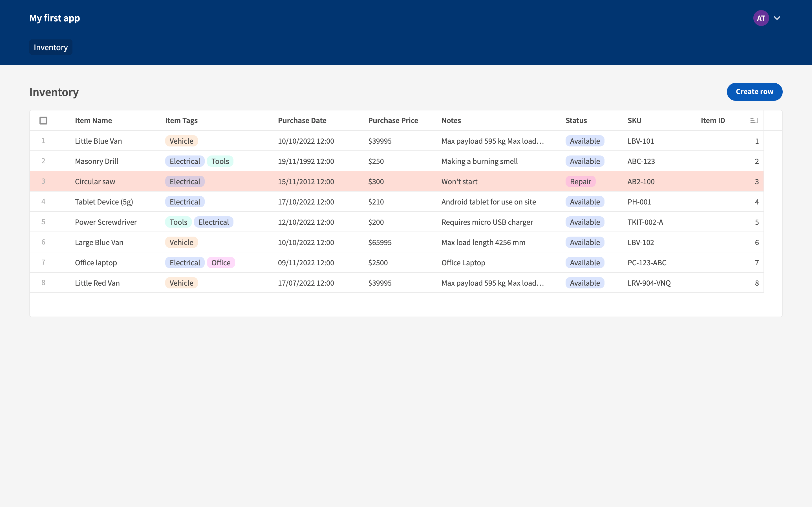This screenshot has width=812, height=507.
Task: Select row number 1
Action: (x=43, y=141)
